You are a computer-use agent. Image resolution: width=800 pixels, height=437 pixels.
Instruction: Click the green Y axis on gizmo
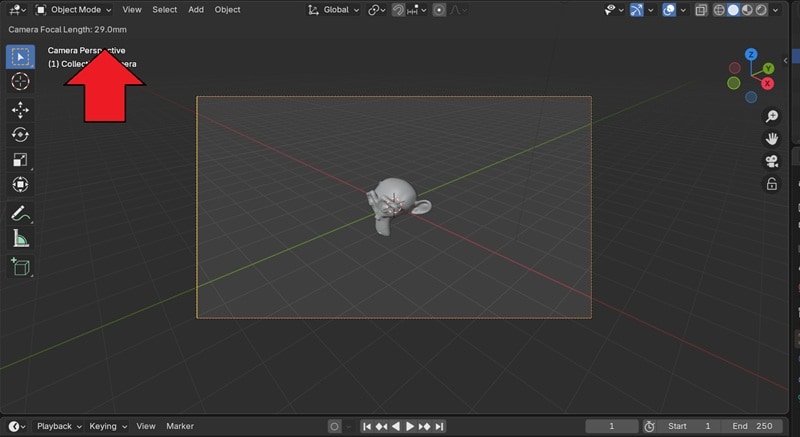click(768, 68)
